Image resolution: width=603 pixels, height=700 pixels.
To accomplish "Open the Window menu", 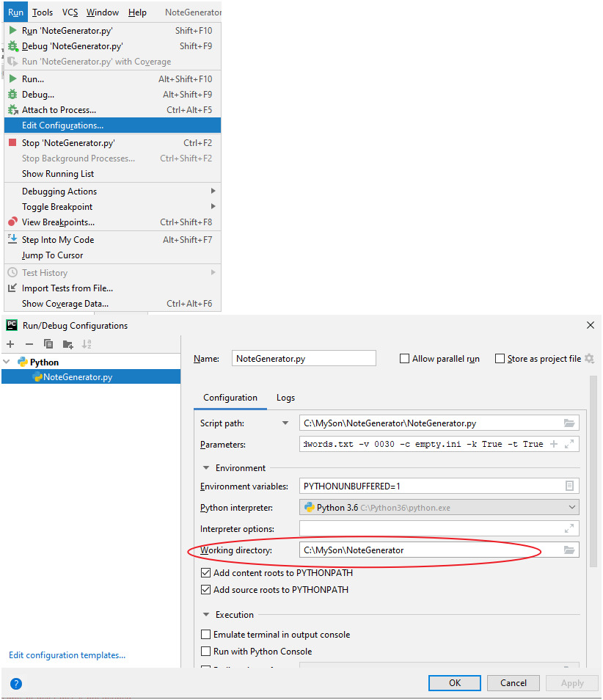I will coord(103,12).
